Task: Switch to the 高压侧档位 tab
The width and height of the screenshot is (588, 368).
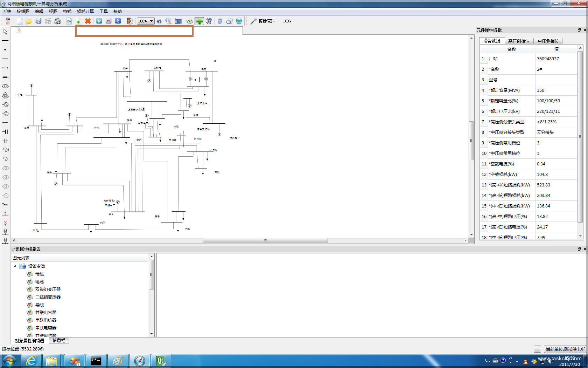Action: pyautogui.click(x=518, y=41)
